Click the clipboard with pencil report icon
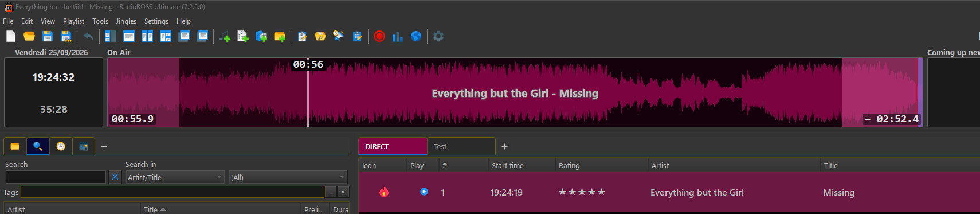The height and width of the screenshot is (214, 980). [357, 36]
